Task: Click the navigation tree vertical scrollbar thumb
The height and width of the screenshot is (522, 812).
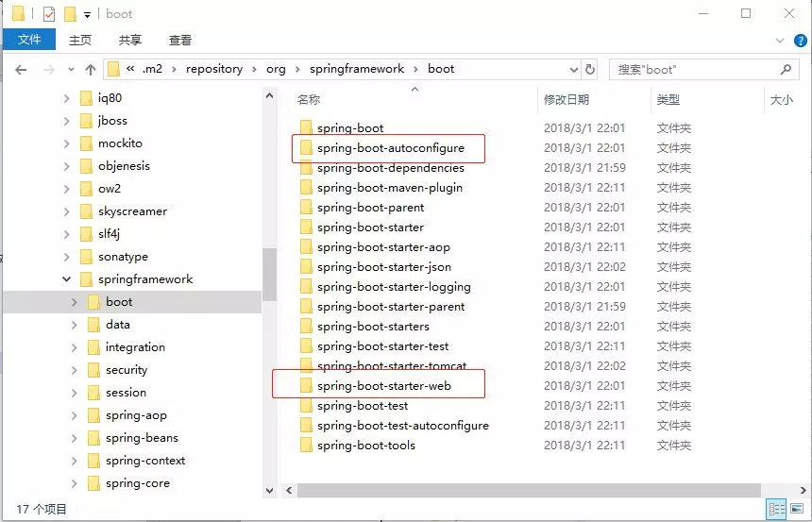Action: click(x=269, y=275)
